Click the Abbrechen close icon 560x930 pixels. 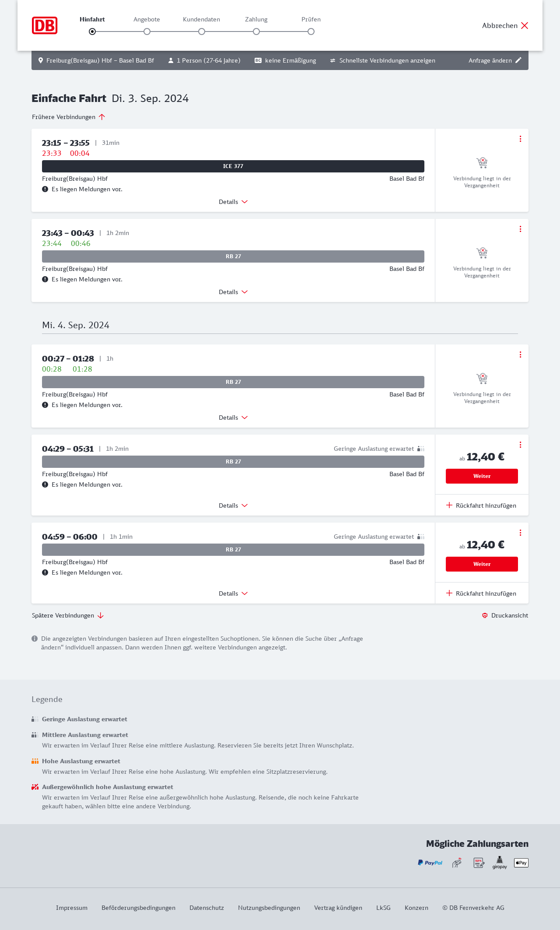pos(525,25)
